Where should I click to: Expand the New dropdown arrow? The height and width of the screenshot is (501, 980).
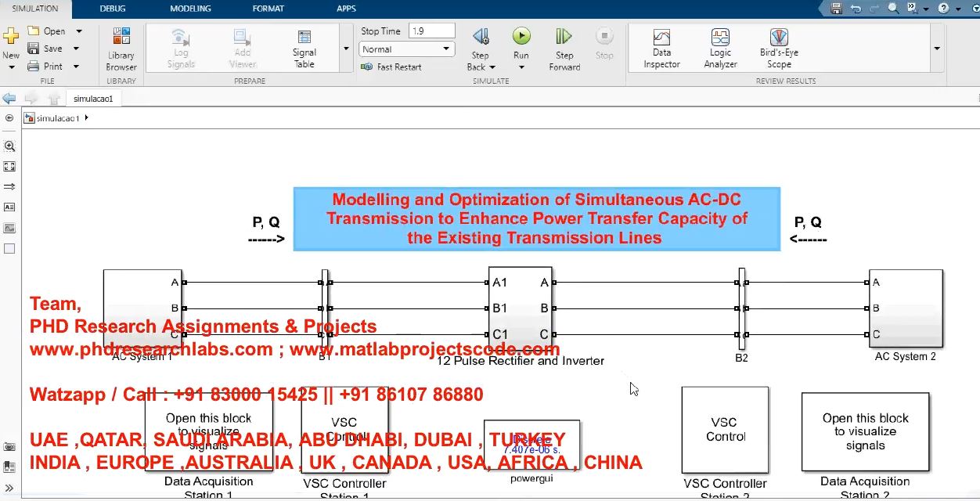pos(11,67)
